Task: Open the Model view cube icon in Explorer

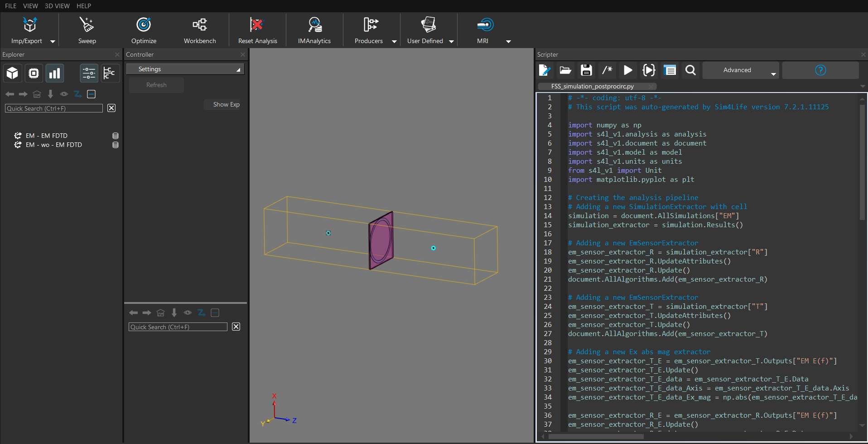Action: point(13,73)
